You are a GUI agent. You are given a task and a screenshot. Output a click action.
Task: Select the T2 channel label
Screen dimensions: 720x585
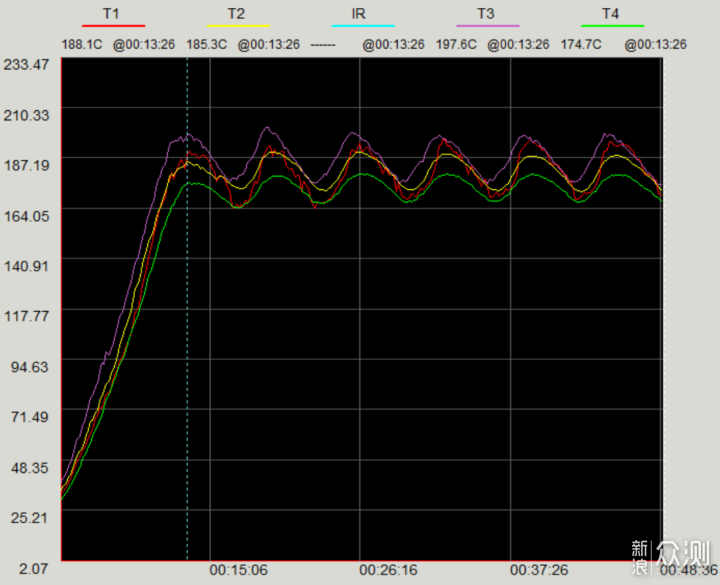tap(236, 13)
